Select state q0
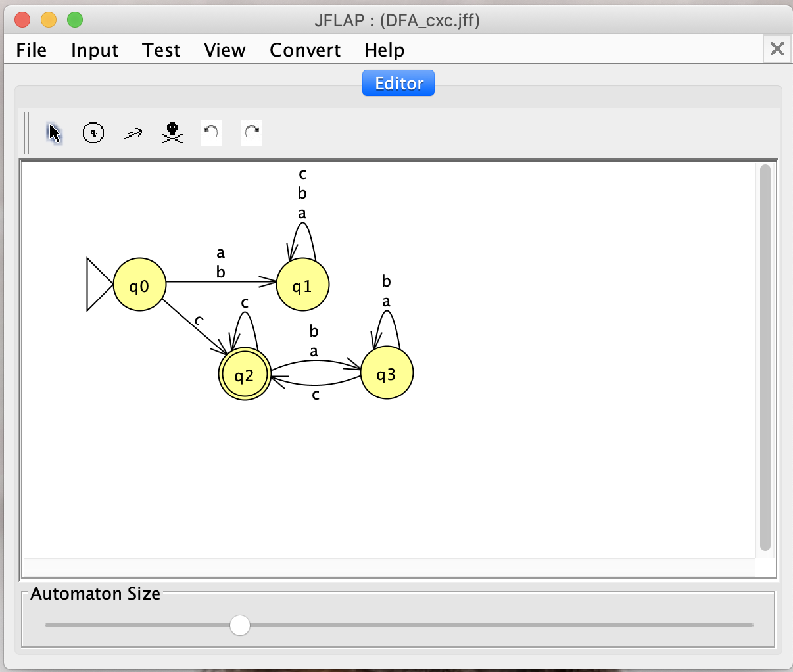Screen dimensions: 793x672 pos(139,285)
